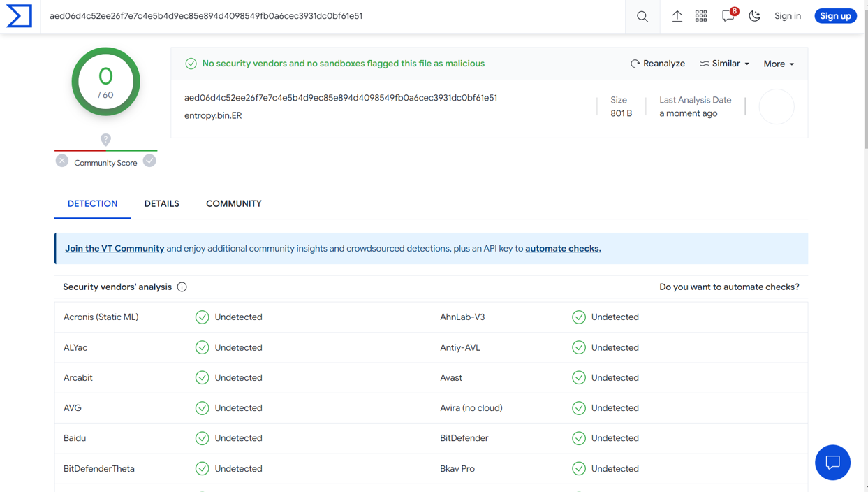Click the BitDefenderTheta vendor name
The image size is (868, 492).
pyautogui.click(x=99, y=468)
